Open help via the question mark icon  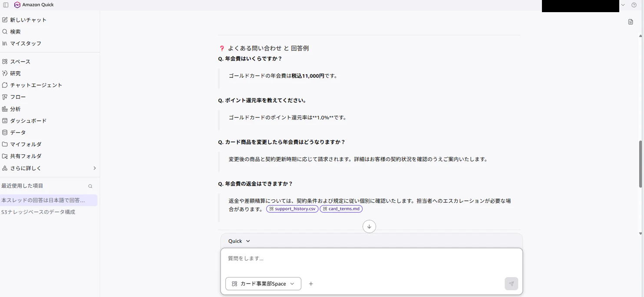point(634,5)
